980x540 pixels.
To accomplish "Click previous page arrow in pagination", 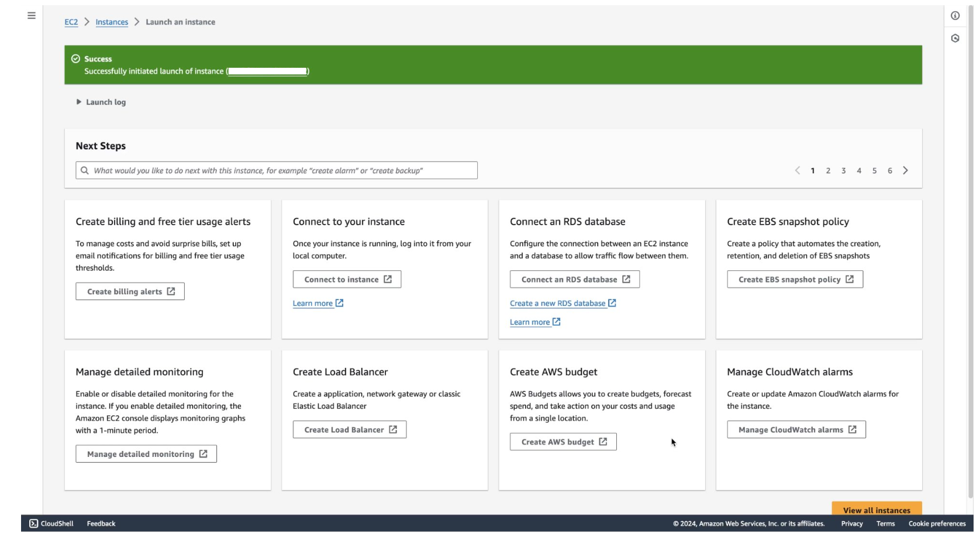I will (x=797, y=171).
